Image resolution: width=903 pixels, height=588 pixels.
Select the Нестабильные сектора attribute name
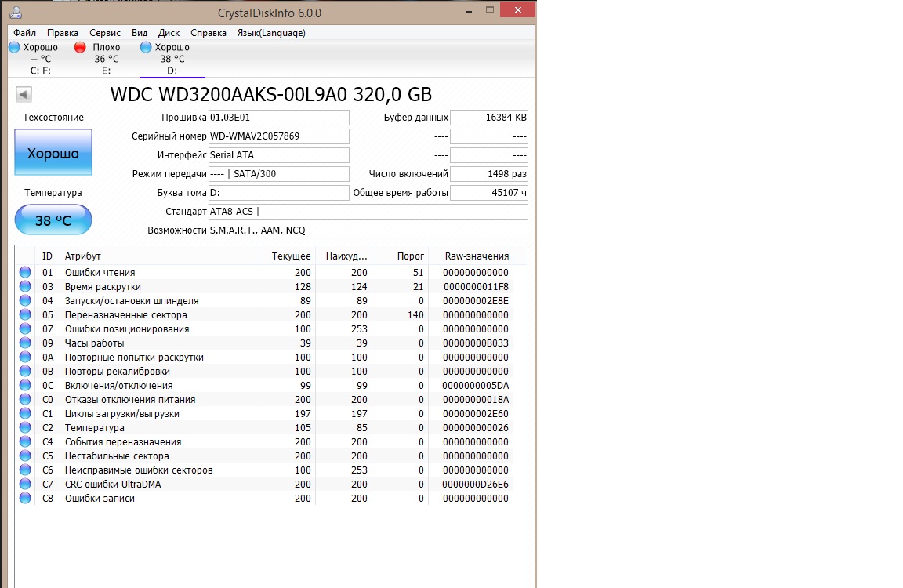(117, 456)
